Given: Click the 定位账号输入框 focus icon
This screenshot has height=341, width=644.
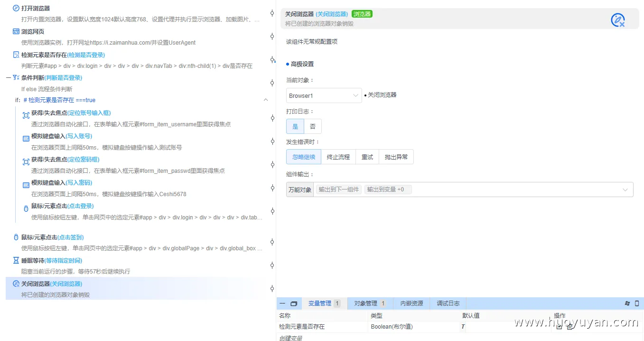Looking at the screenshot, I should tap(26, 115).
